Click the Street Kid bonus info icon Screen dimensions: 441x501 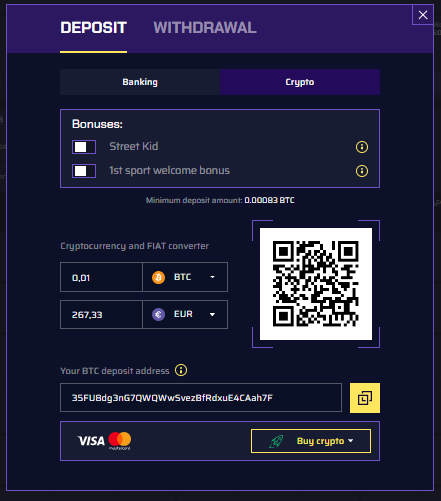(x=362, y=147)
